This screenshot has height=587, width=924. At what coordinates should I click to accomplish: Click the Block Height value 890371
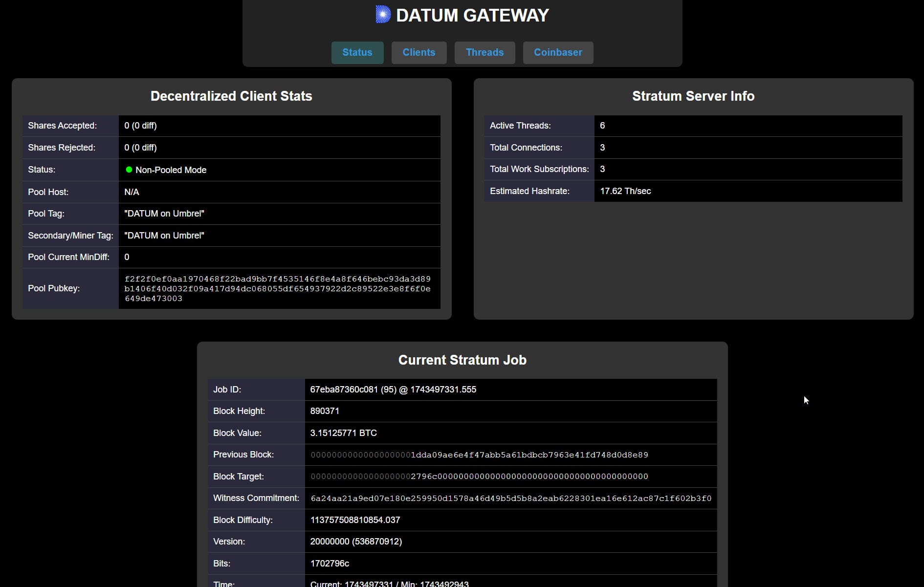pyautogui.click(x=325, y=411)
